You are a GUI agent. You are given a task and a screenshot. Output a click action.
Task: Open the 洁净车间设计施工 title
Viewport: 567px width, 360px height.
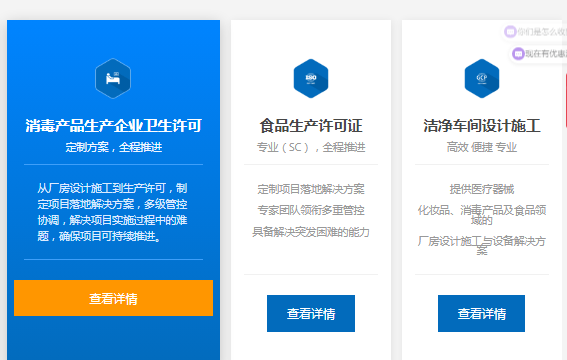click(482, 126)
